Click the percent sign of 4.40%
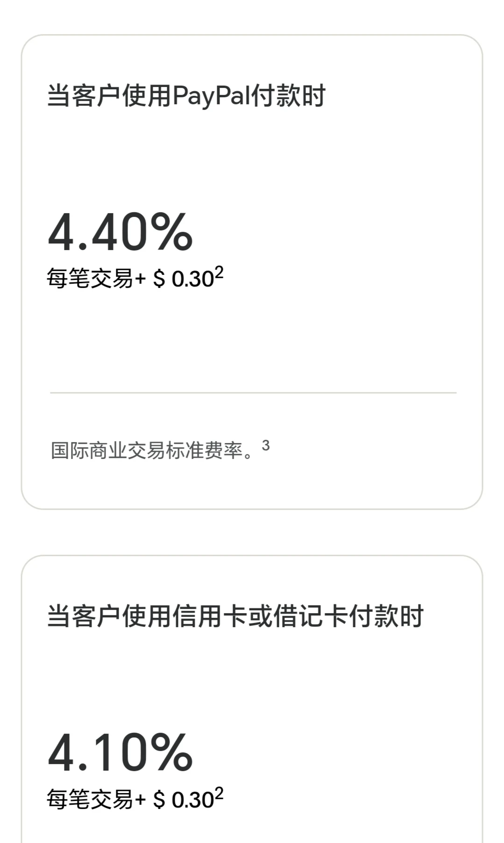504x843 pixels. point(171,232)
